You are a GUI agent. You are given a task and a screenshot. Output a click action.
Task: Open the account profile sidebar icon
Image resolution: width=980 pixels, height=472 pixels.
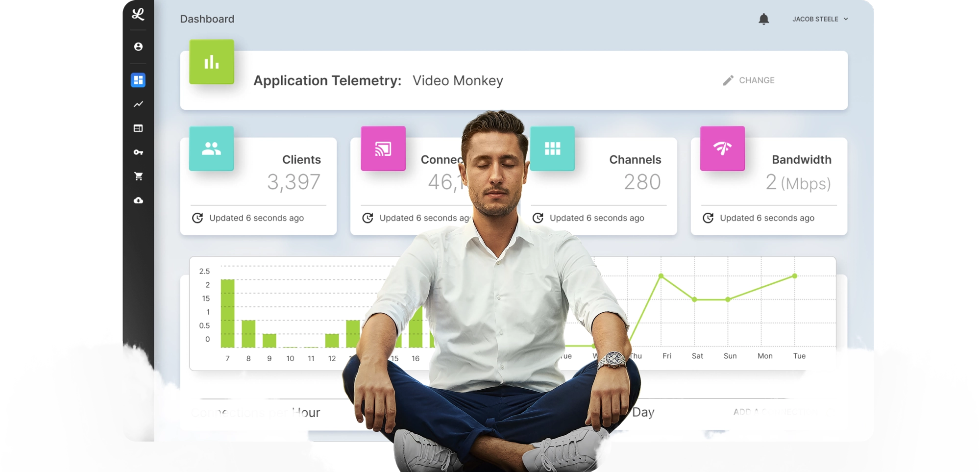tap(138, 47)
